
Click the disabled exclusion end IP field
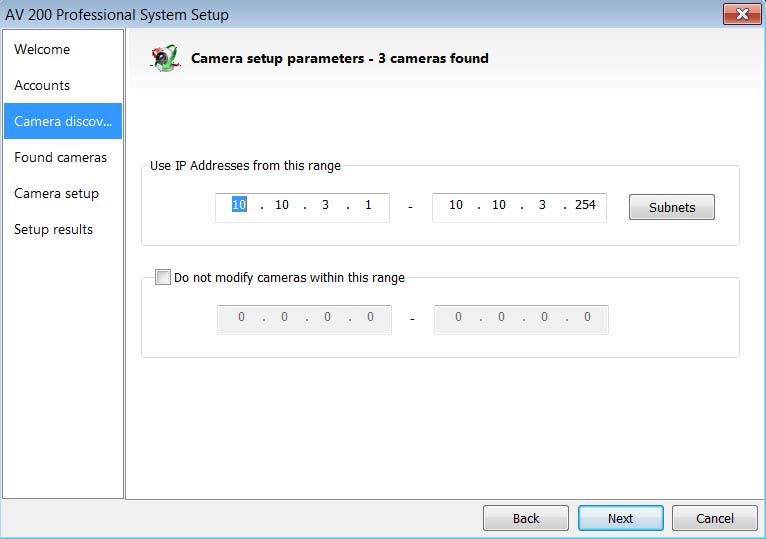pyautogui.click(x=521, y=318)
